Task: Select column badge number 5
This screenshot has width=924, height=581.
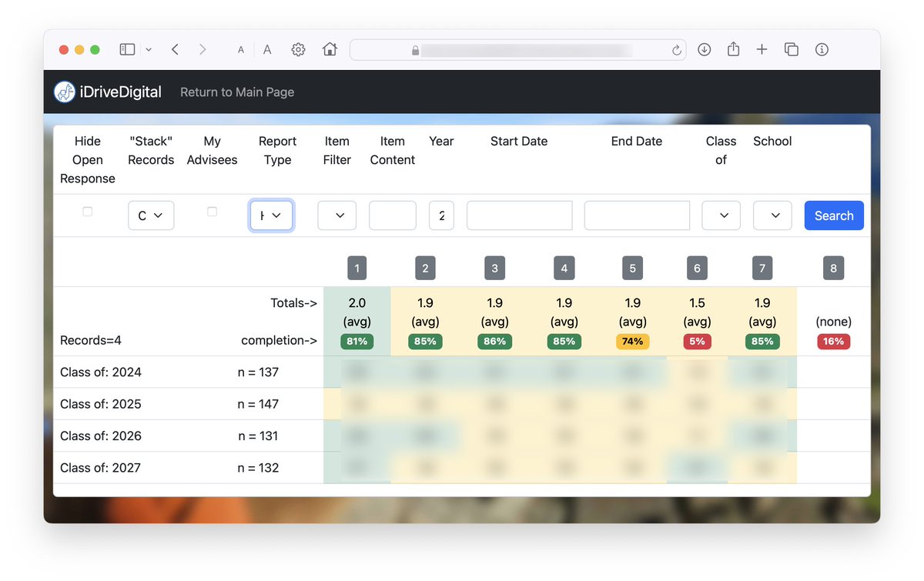Action: click(632, 268)
